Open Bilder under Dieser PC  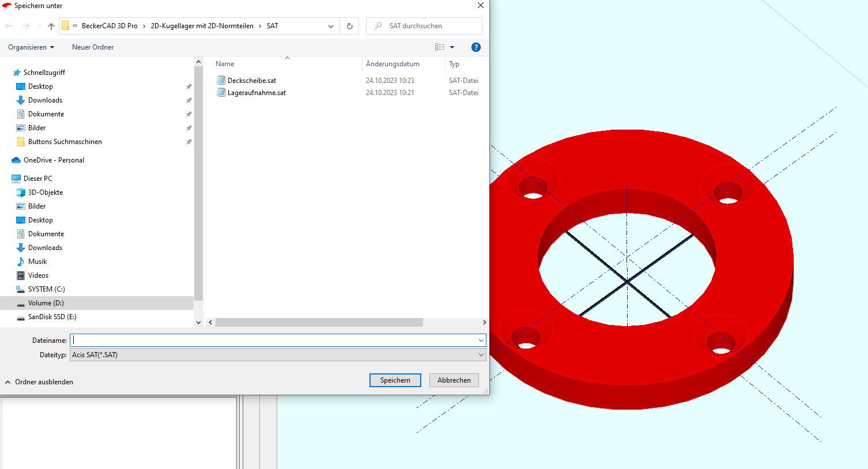[37, 206]
